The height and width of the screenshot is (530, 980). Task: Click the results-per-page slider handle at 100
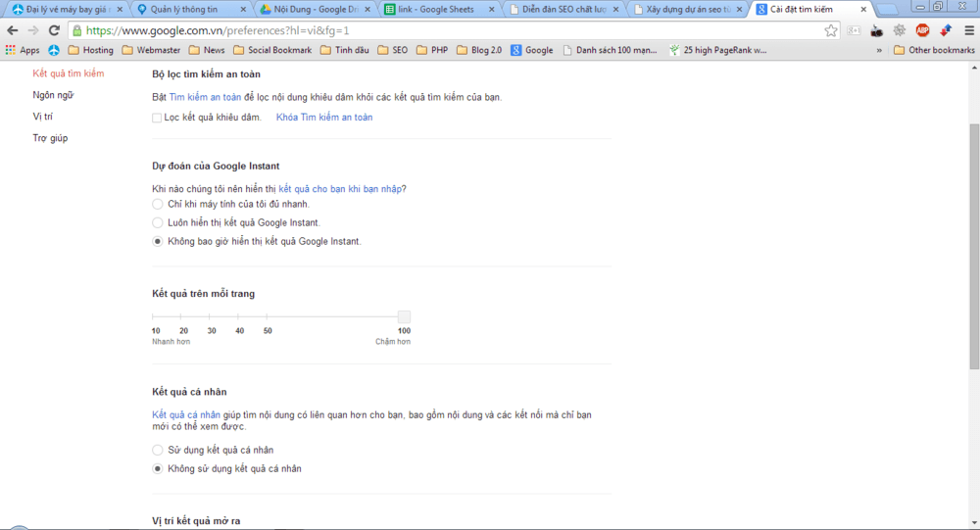(405, 316)
